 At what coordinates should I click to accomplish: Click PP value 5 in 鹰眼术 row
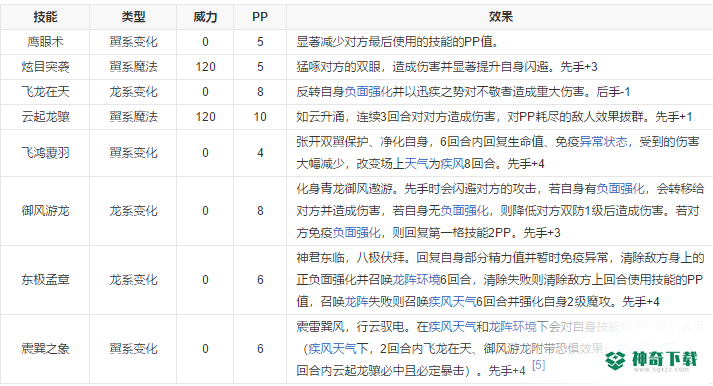(260, 42)
